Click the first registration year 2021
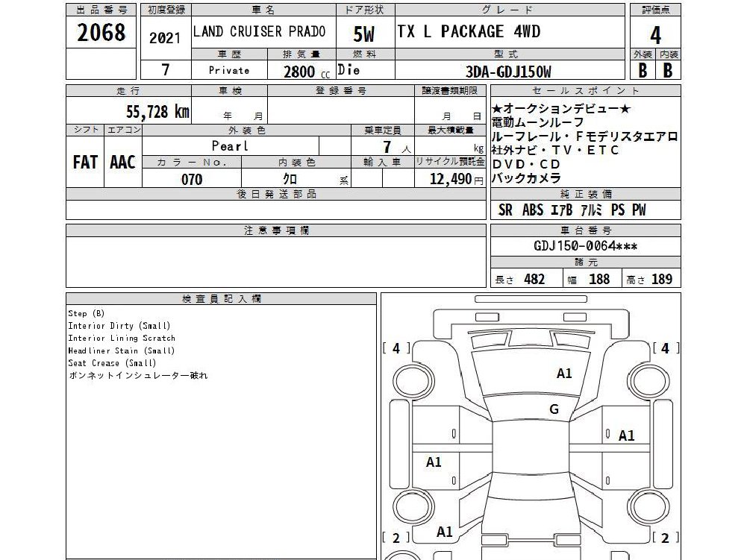Image resolution: width=747 pixels, height=560 pixels. [165, 38]
